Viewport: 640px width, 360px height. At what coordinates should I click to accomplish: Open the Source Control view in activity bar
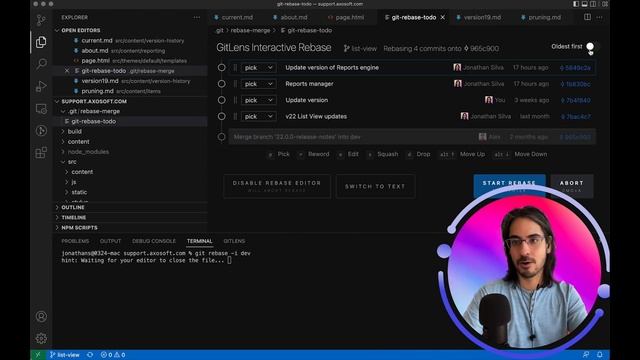(41, 20)
